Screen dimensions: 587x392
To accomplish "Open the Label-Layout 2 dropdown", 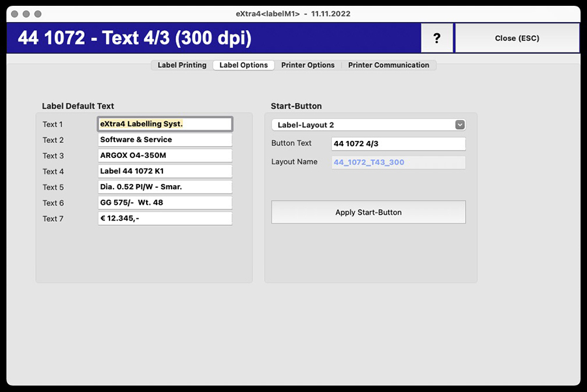I will pos(365,125).
